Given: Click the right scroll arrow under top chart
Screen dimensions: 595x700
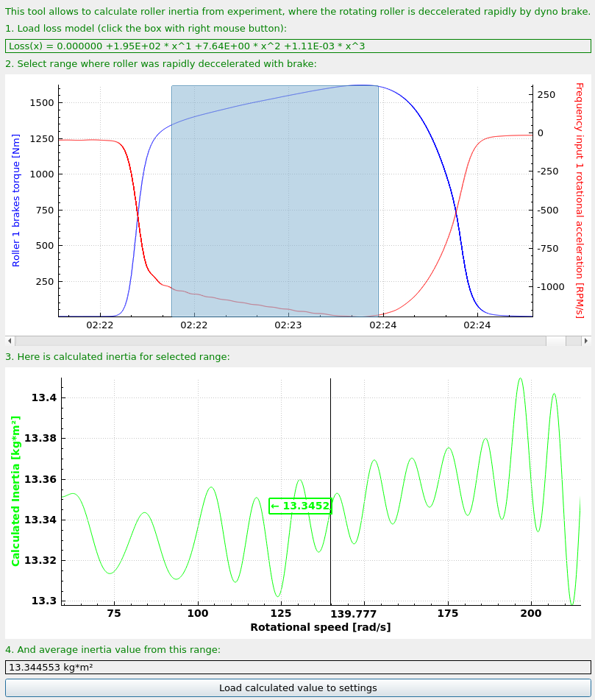Looking at the screenshot, I should (586, 341).
